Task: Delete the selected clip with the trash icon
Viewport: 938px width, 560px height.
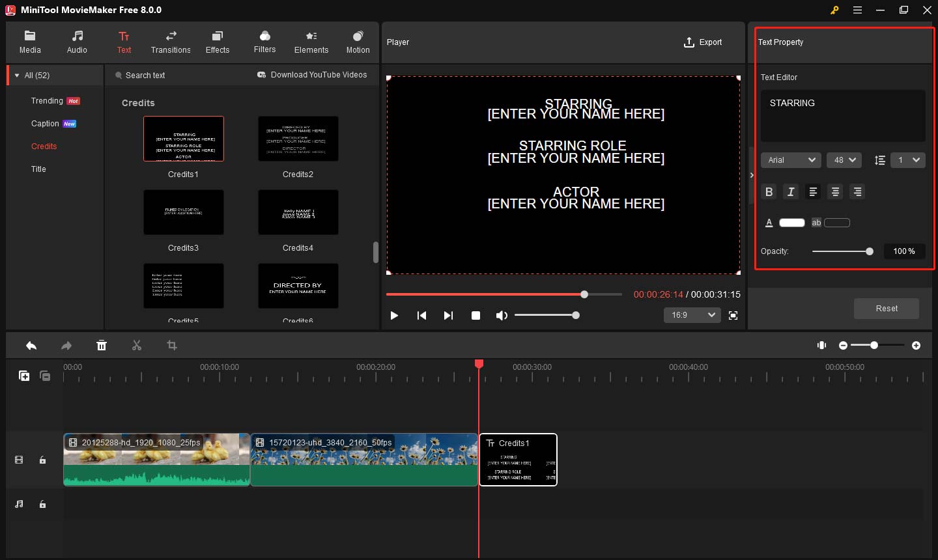Action: 102,346
